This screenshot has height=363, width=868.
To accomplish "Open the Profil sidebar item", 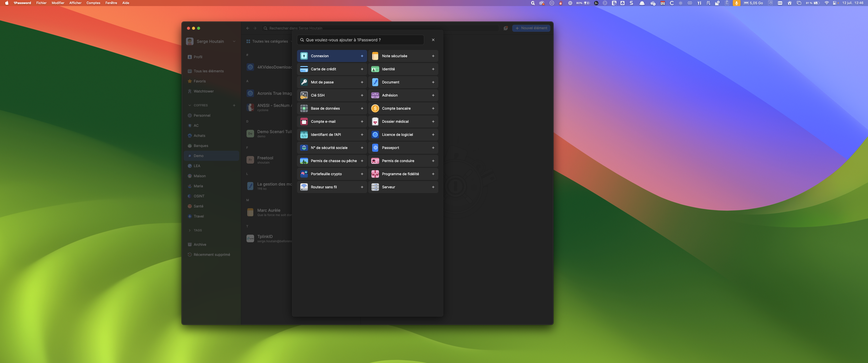I will click(211, 57).
